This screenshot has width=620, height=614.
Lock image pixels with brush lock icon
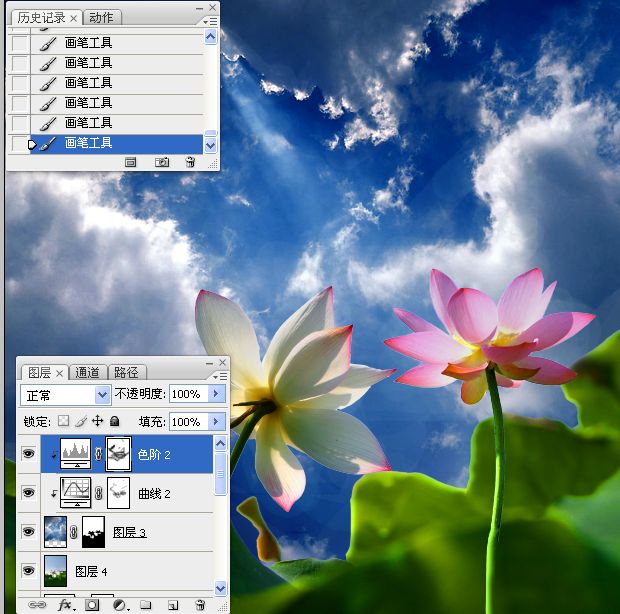(81, 421)
